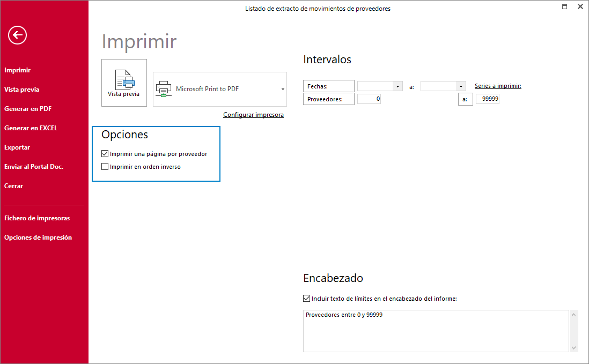This screenshot has height=364, width=589.
Task: Open the printer selection dropdown
Action: (283, 89)
